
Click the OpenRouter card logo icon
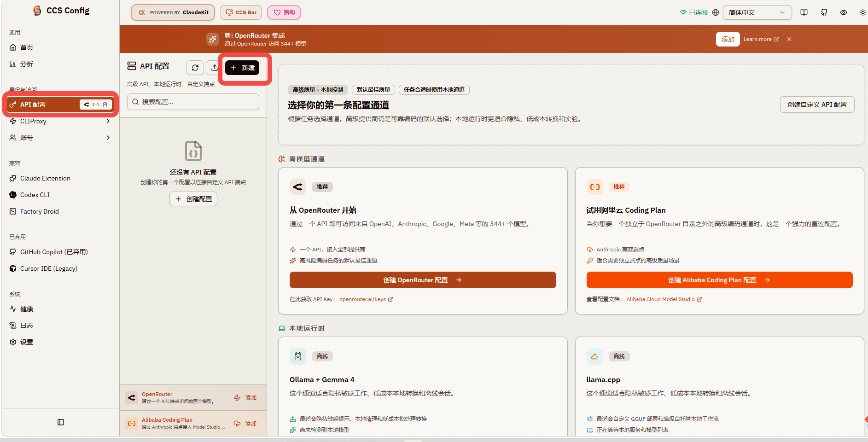(298, 187)
